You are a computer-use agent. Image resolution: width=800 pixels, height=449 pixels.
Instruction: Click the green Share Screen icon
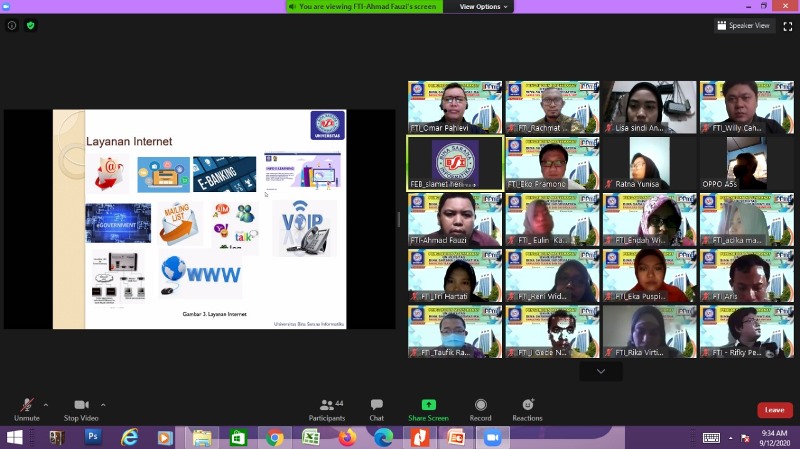click(429, 405)
